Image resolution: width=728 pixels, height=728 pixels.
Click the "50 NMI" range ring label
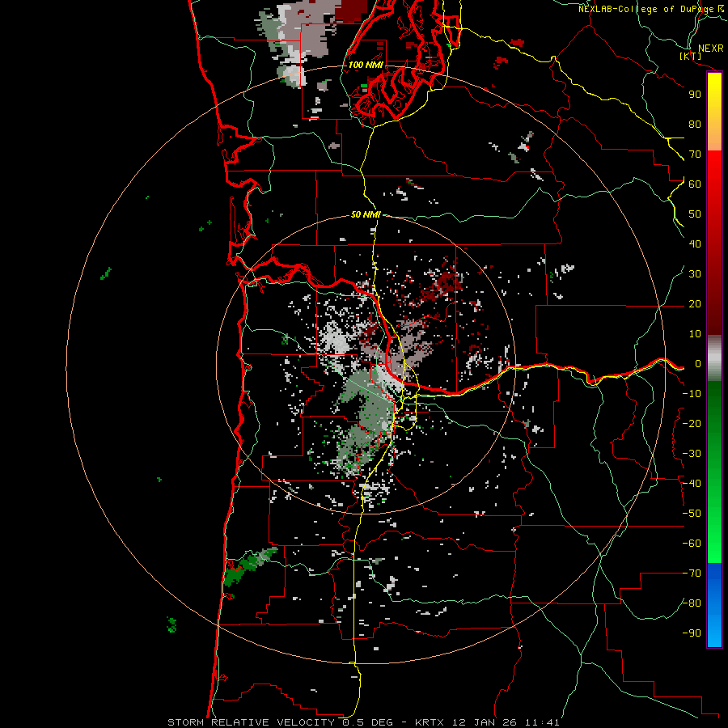coord(366,214)
